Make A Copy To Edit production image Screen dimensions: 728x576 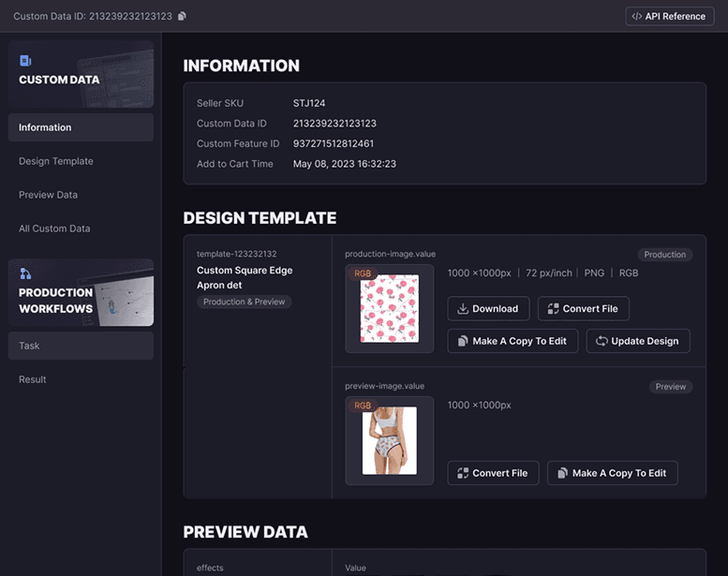click(513, 341)
